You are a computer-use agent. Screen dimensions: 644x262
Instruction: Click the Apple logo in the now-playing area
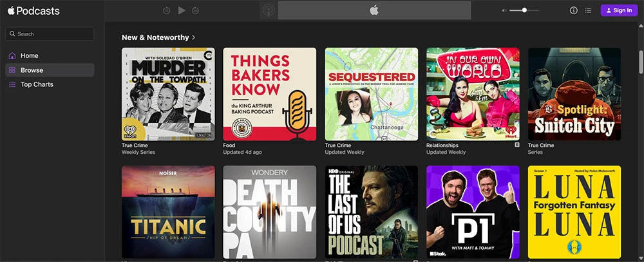point(374,10)
